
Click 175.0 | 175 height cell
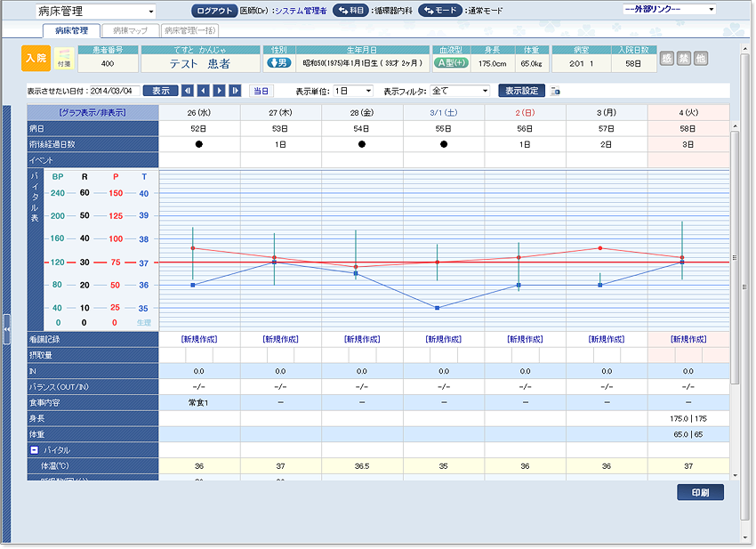click(688, 418)
